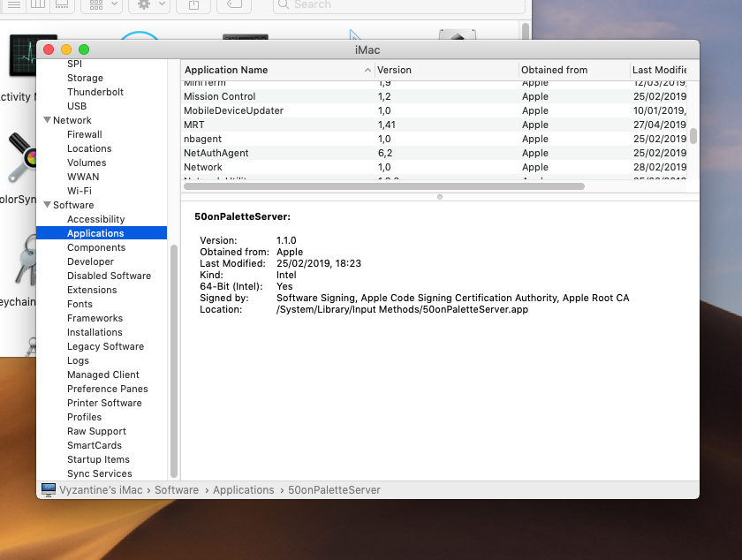Screen dimensions: 742x560
Task: Select Extensions under Software
Action: point(92,291)
